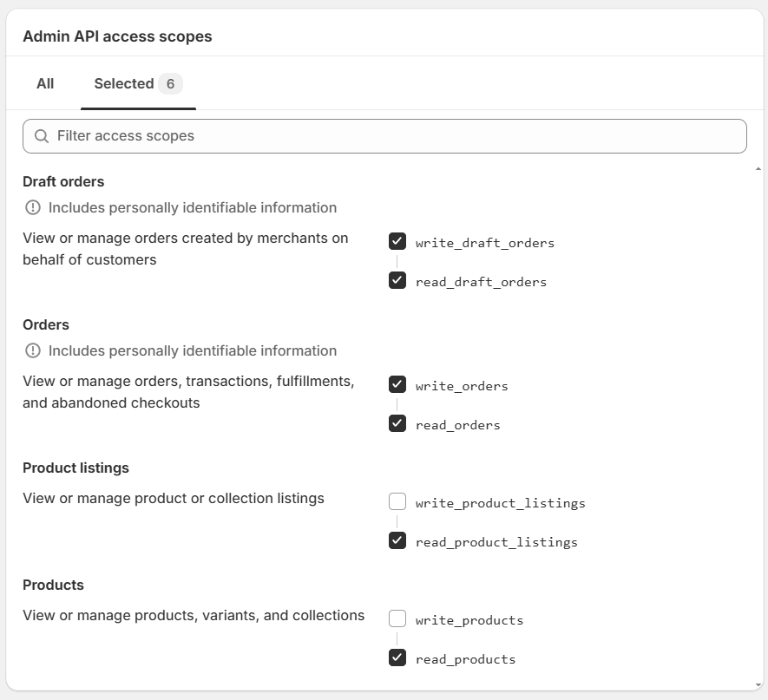Focus the Filter access scopes field
The width and height of the screenshot is (768, 700).
(x=391, y=136)
